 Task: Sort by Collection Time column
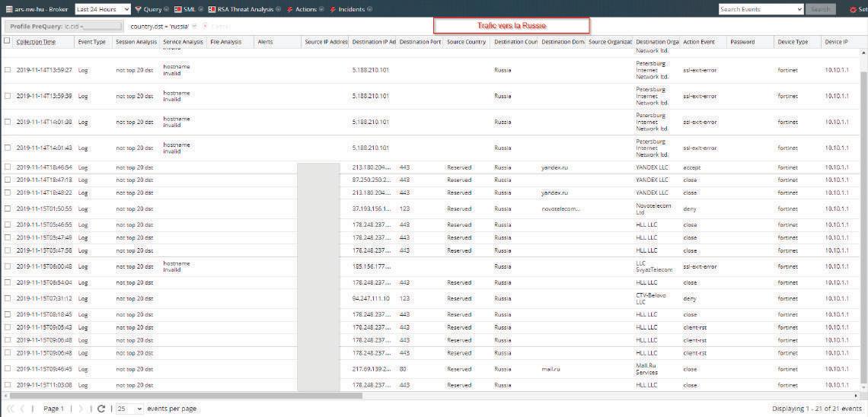[x=36, y=42]
